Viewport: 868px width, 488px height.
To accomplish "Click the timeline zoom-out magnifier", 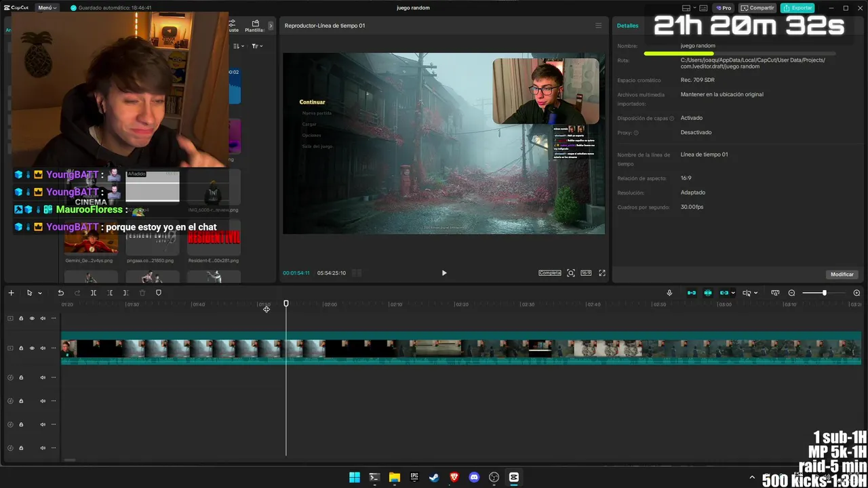I will pos(791,293).
